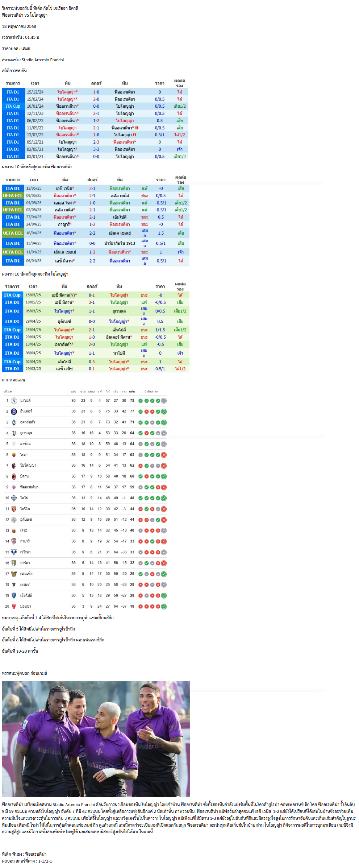
Task: Click the match date '18 พฤษภาคม 2568'
Action: [x=19, y=26]
